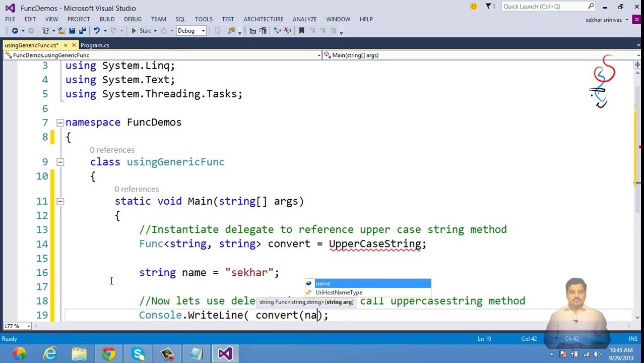Collapse the class usingGenericFunc code block
This screenshot has height=363, width=644.
pyautogui.click(x=60, y=162)
